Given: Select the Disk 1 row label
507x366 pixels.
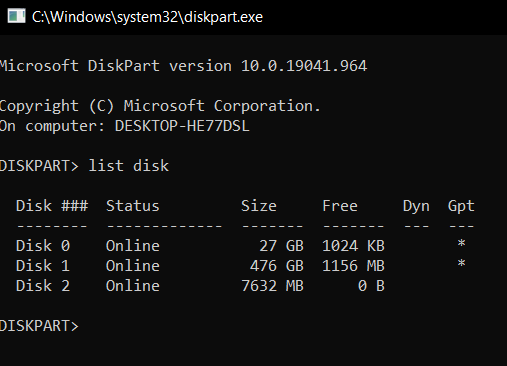Looking at the screenshot, I should point(43,266).
